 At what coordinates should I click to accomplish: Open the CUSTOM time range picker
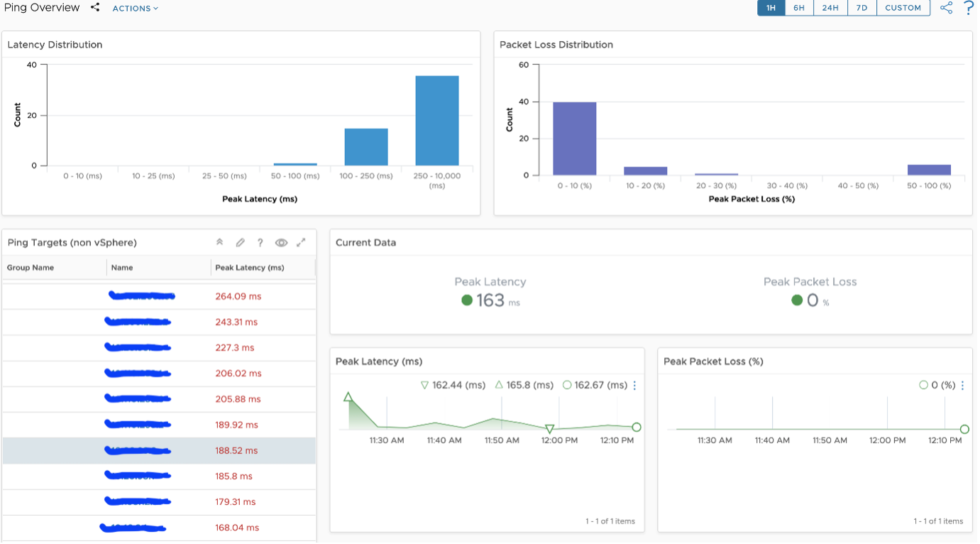pyautogui.click(x=903, y=8)
